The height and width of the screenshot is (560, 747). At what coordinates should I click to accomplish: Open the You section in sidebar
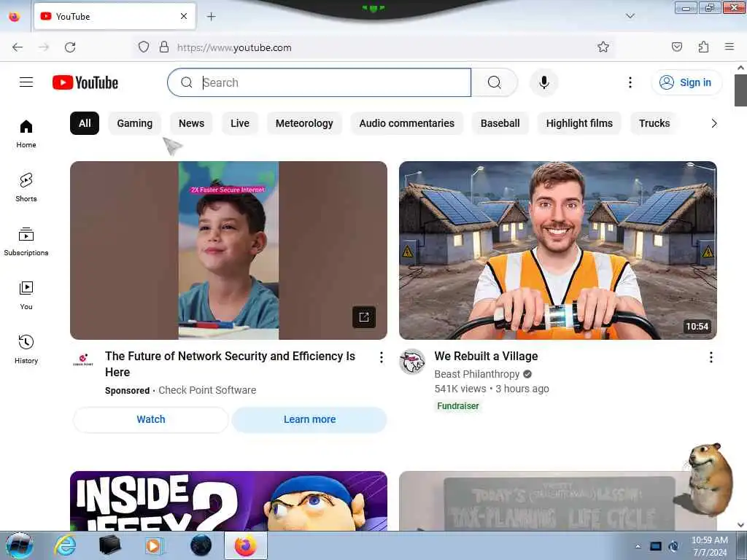tap(26, 295)
